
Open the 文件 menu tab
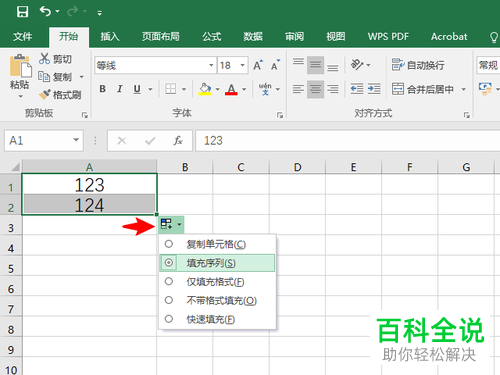click(23, 36)
